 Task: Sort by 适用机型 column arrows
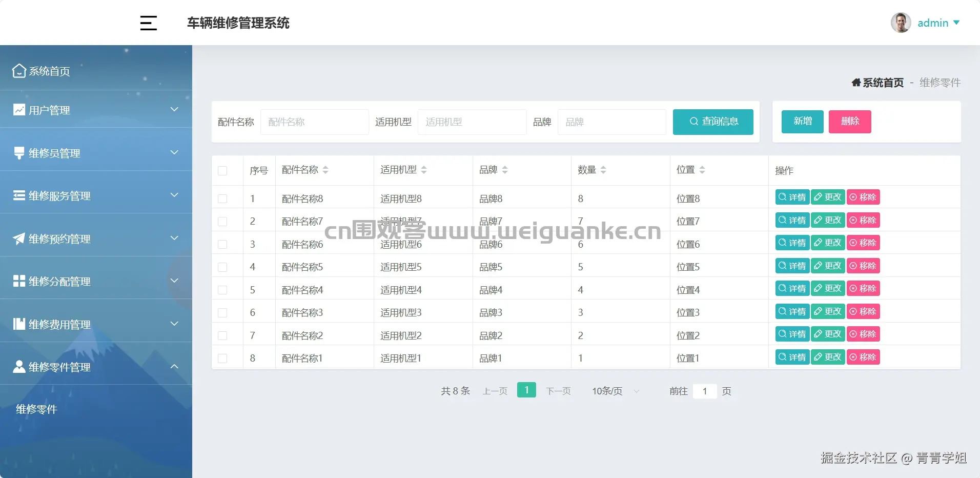pos(424,170)
